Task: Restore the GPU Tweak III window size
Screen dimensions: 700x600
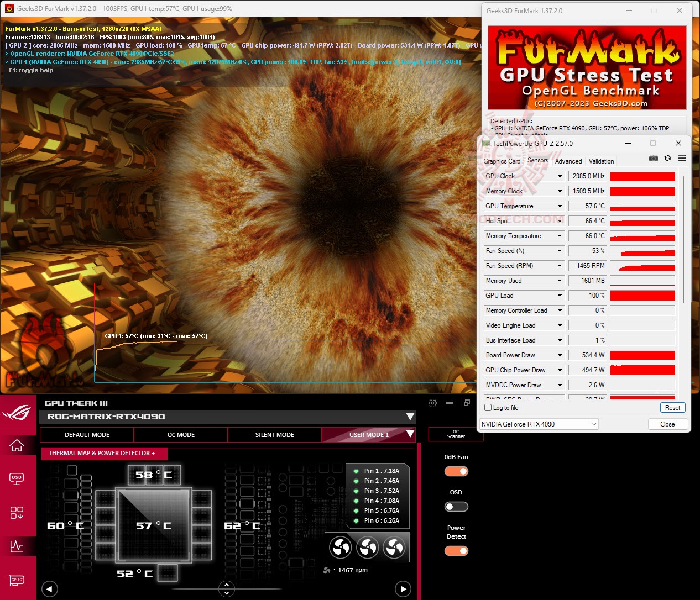Action: coord(467,403)
